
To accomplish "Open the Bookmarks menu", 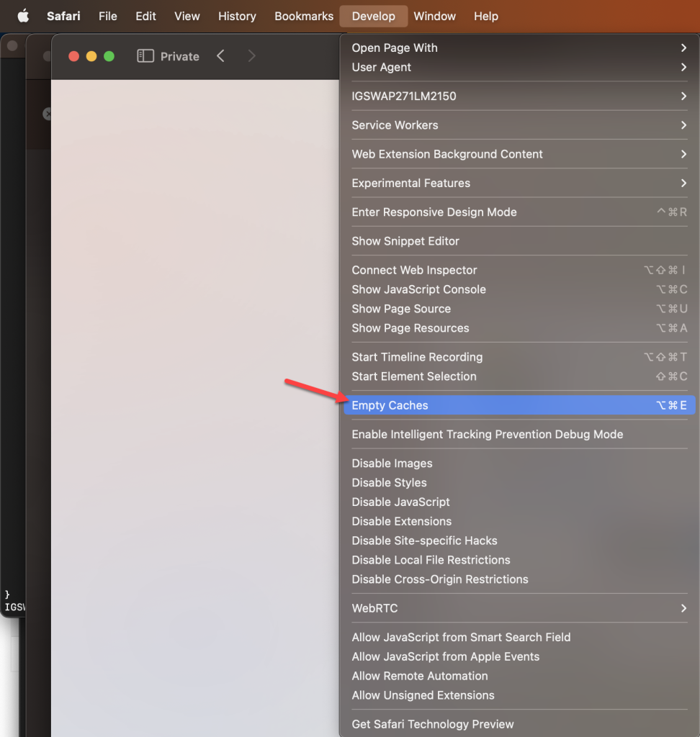I will coord(304,16).
